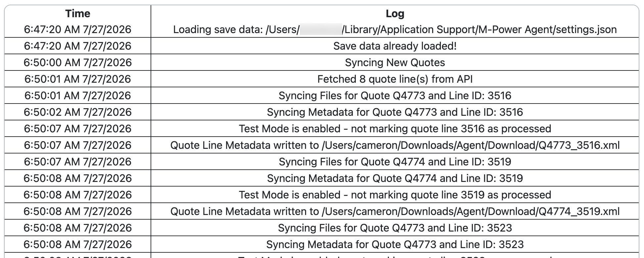The height and width of the screenshot is (258, 644).
Task: Click Test Mode message for line 3519
Action: pos(395,195)
